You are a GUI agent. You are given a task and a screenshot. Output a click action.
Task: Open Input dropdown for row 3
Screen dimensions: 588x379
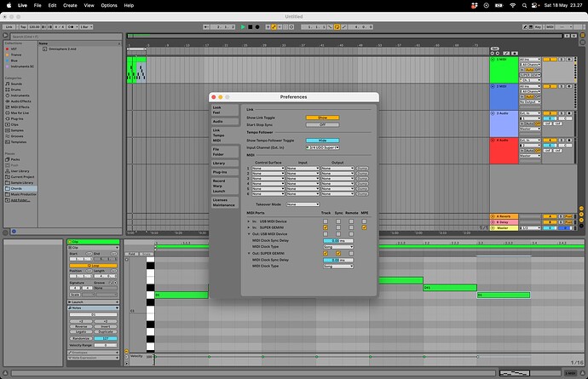pos(303,179)
